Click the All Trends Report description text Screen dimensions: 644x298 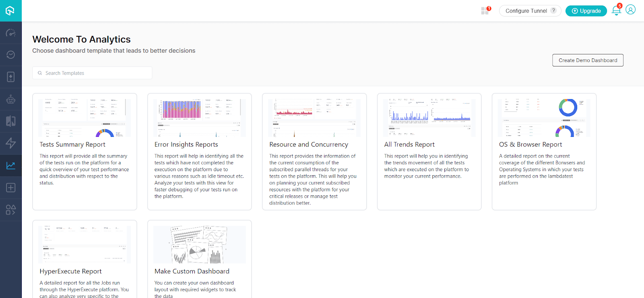coord(427,166)
